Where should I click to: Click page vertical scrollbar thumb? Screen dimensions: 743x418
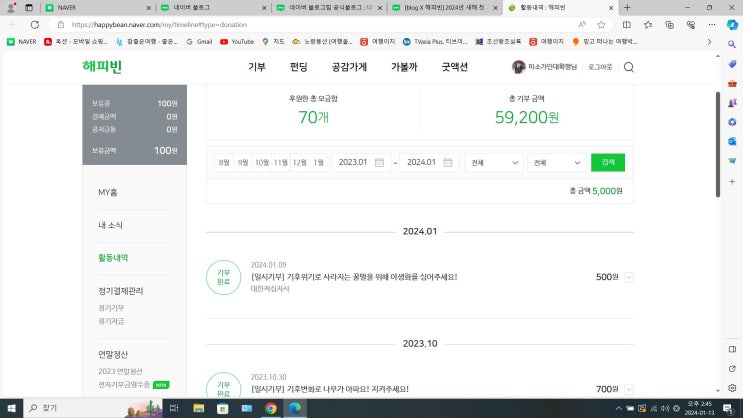tap(718, 145)
